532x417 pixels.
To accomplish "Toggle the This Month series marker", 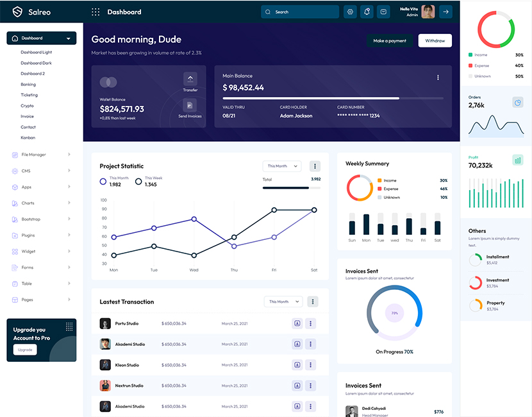I will pyautogui.click(x=103, y=182).
